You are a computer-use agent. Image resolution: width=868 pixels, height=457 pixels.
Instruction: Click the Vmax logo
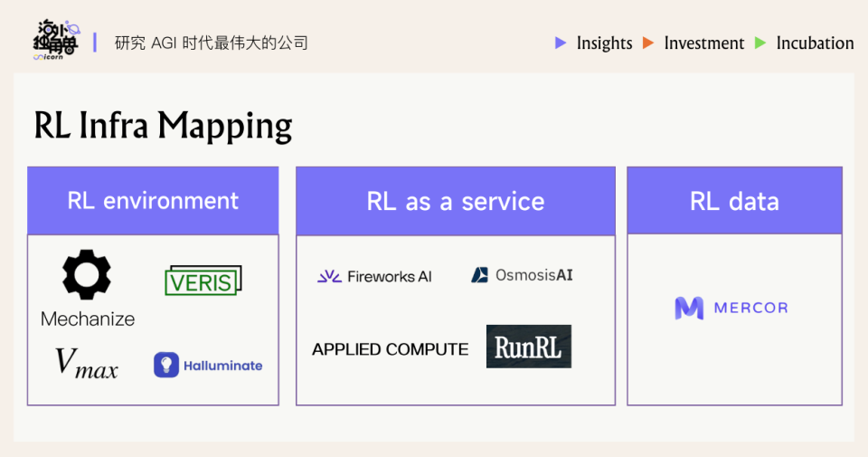pos(87,364)
